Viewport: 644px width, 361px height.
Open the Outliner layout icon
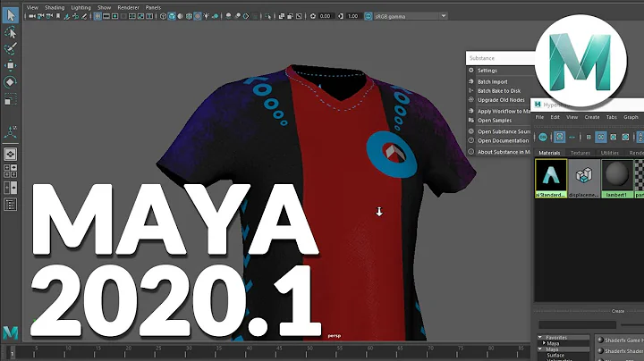coord(11,205)
